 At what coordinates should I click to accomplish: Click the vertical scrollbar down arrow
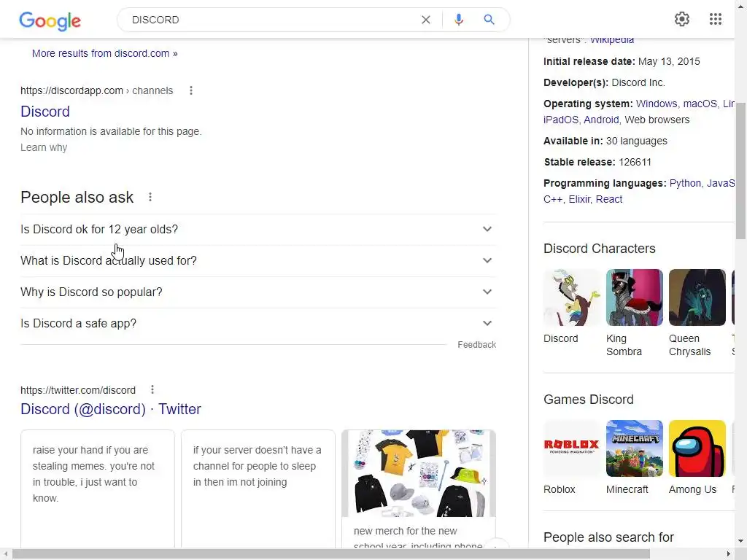point(741,542)
